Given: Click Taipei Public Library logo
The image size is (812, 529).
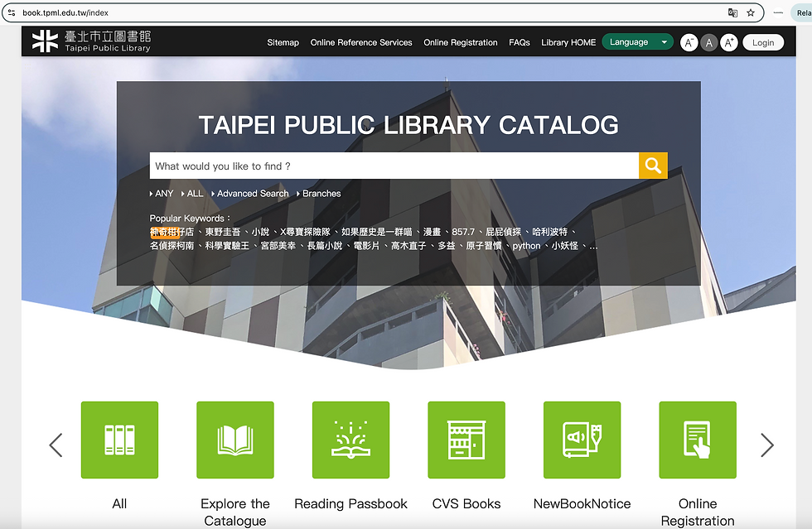Looking at the screenshot, I should 91,41.
